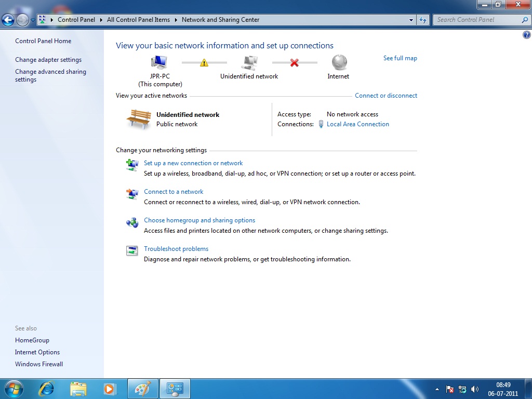
Task: Open Windows Explorer folder on taskbar
Action: coord(78,389)
